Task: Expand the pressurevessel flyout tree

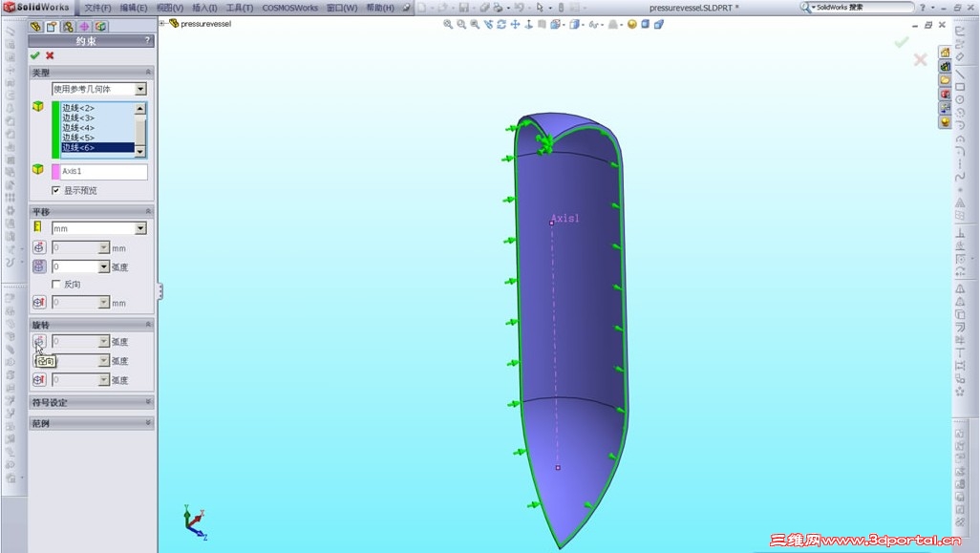Action: click(x=161, y=24)
